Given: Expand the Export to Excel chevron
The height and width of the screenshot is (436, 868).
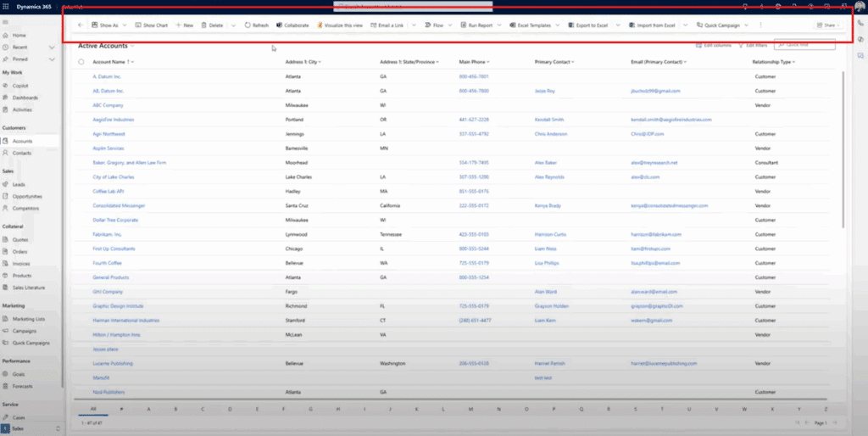Looking at the screenshot, I should [x=618, y=25].
